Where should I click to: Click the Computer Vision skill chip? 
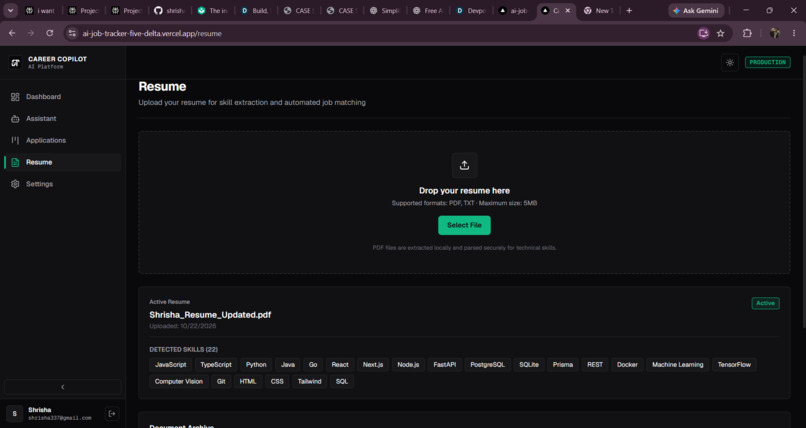pyautogui.click(x=179, y=382)
